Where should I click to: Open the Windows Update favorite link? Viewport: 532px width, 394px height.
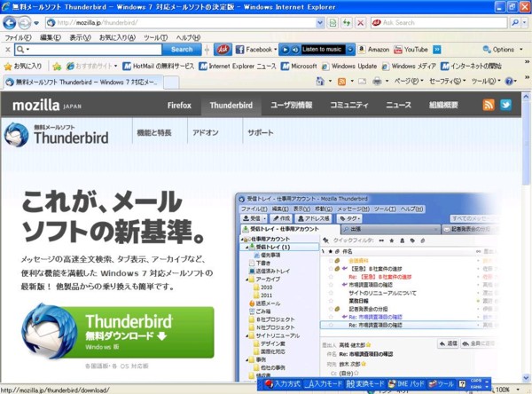click(349, 67)
